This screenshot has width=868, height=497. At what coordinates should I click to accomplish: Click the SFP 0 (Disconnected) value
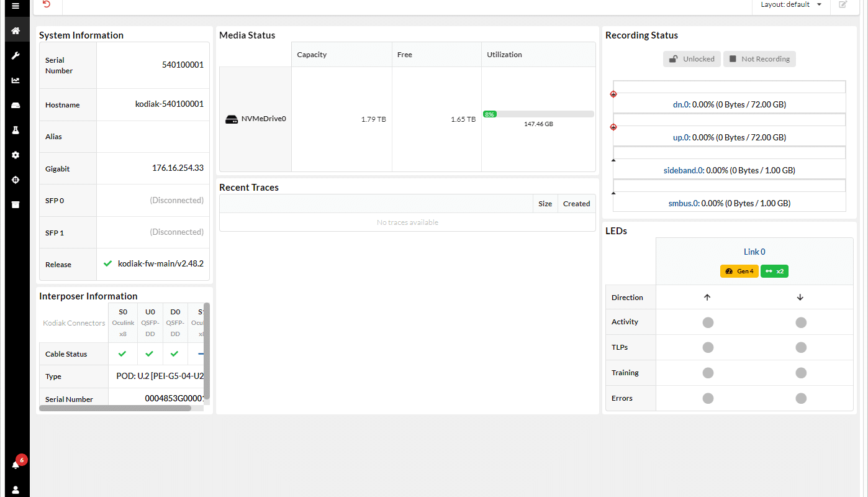pos(176,200)
